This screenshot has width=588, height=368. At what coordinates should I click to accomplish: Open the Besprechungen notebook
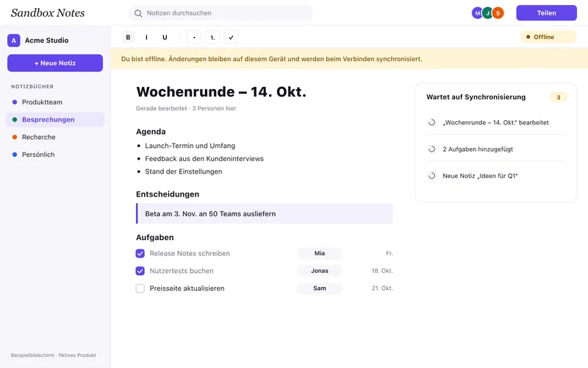(55, 119)
